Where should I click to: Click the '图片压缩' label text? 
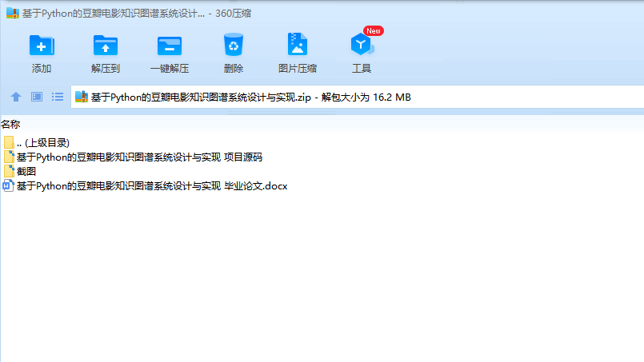tap(298, 68)
